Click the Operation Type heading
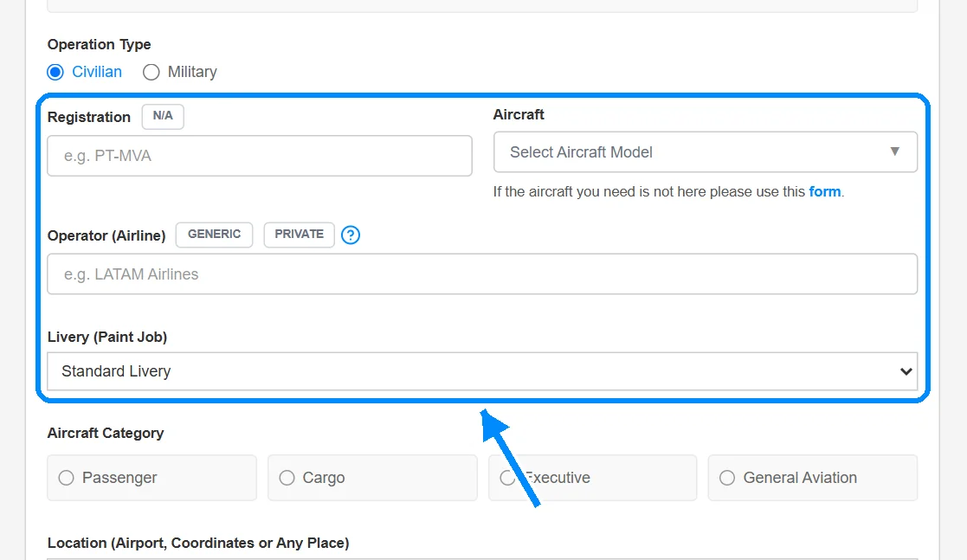Screen dimensions: 967x560 click(x=100, y=44)
